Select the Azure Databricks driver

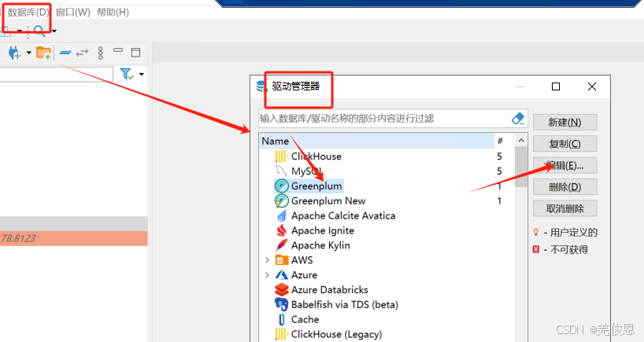pos(329,289)
